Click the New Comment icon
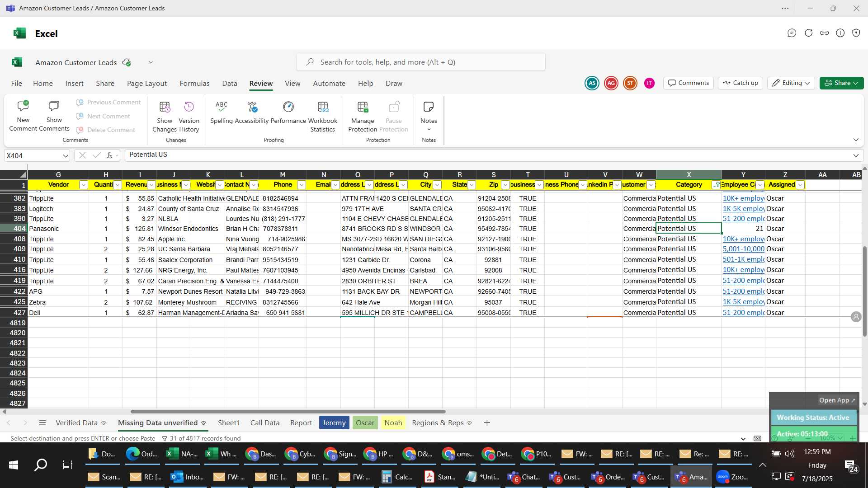 coord(23,107)
